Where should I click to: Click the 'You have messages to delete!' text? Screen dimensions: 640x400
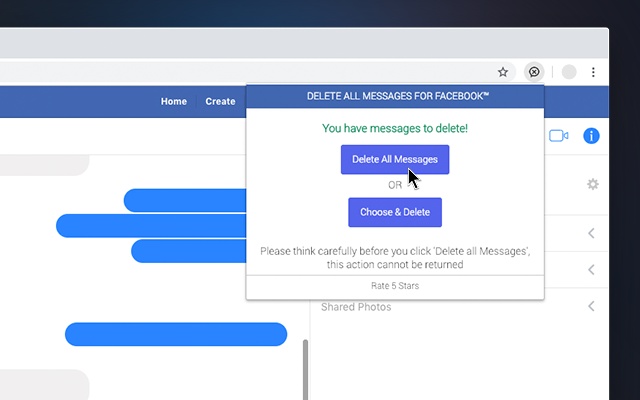coord(395,129)
